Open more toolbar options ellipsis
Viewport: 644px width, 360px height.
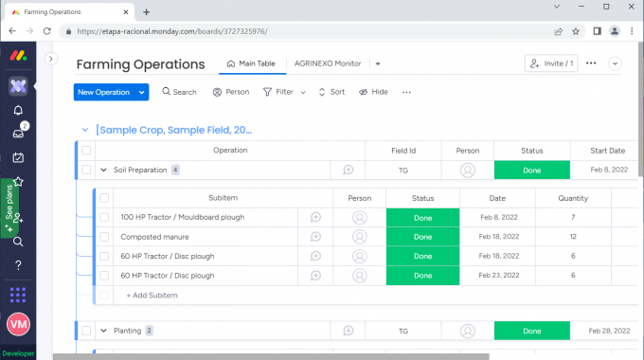(406, 92)
